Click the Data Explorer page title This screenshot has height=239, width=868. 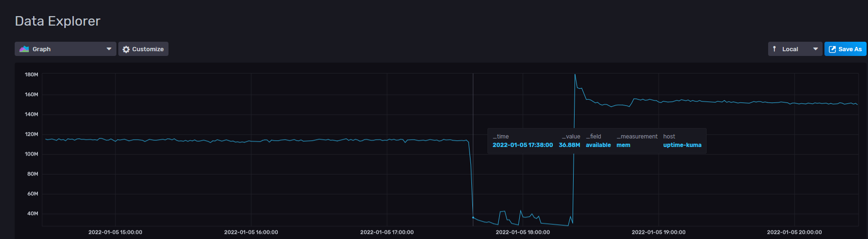58,21
